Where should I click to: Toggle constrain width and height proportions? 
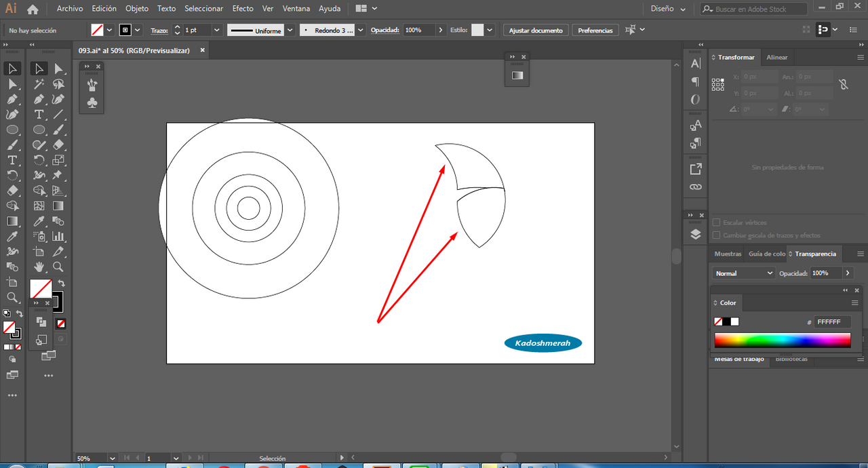pos(843,85)
